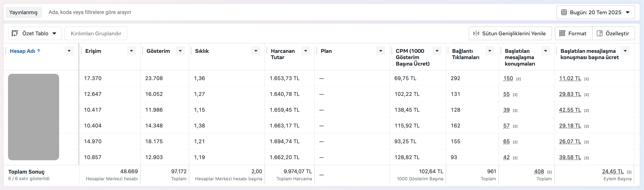Image resolution: width=644 pixels, height=190 pixels.
Task: Click drag handle of Gösterim column
Action: [142, 51]
